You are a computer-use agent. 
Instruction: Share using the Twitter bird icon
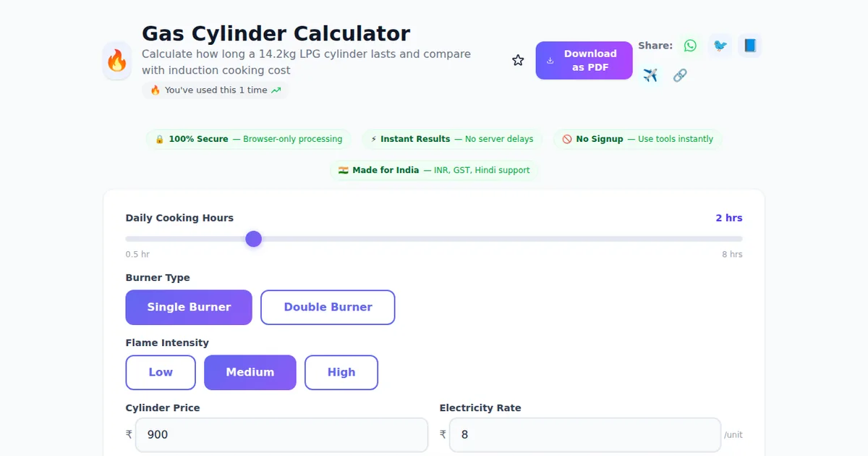[720, 46]
